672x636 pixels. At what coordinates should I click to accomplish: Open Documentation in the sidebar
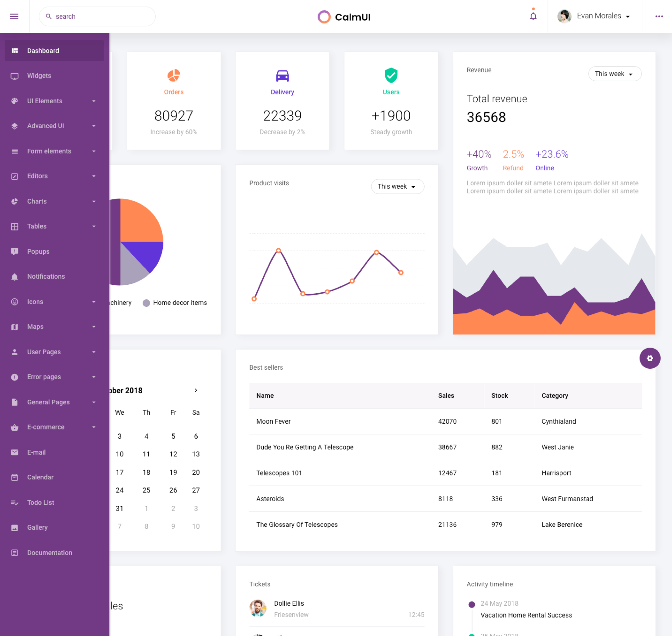[x=49, y=553]
